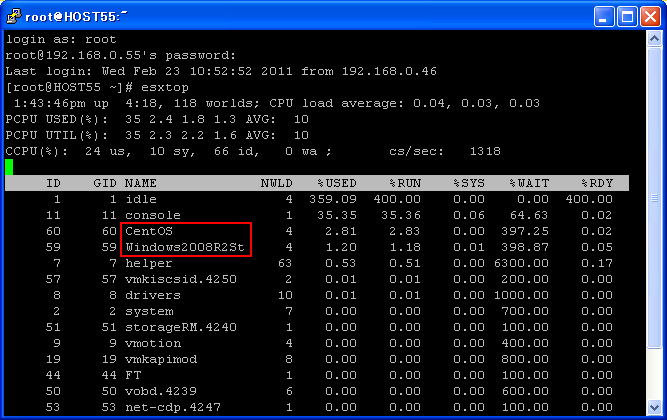Click the ID column header
The width and height of the screenshot is (667, 420).
(53, 183)
